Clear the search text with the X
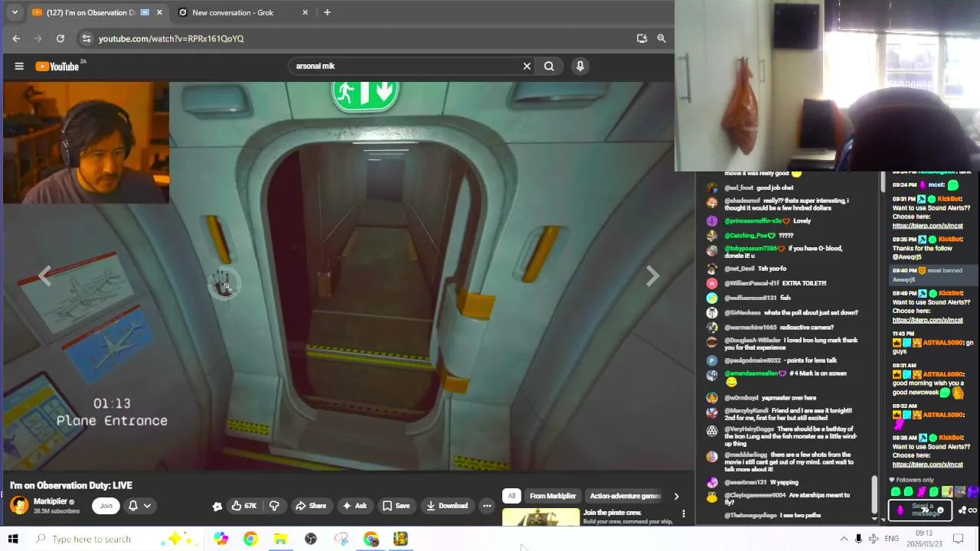The width and height of the screenshot is (980, 551). [527, 67]
